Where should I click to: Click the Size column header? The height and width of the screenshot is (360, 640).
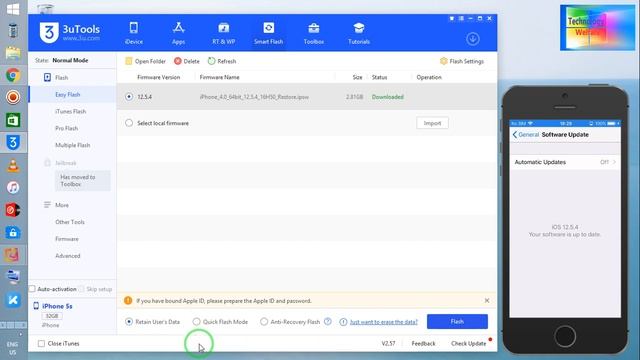(358, 77)
